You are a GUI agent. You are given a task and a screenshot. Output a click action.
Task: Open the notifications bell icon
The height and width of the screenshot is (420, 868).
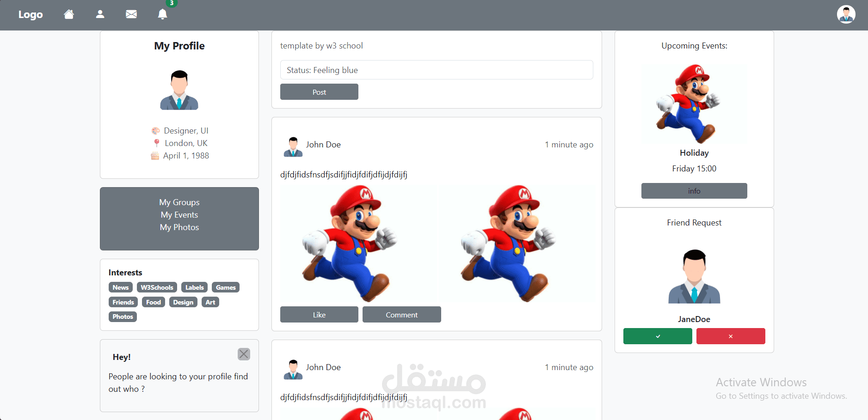pyautogui.click(x=162, y=14)
